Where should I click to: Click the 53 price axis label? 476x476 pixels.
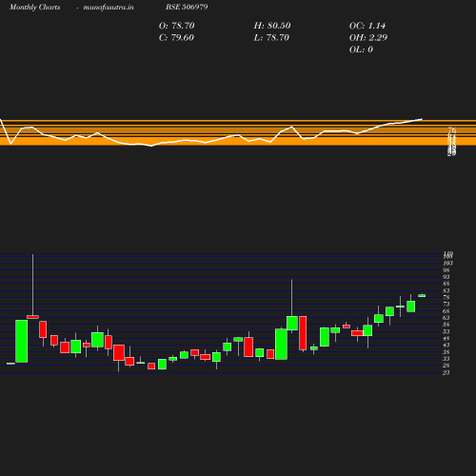[446, 331]
